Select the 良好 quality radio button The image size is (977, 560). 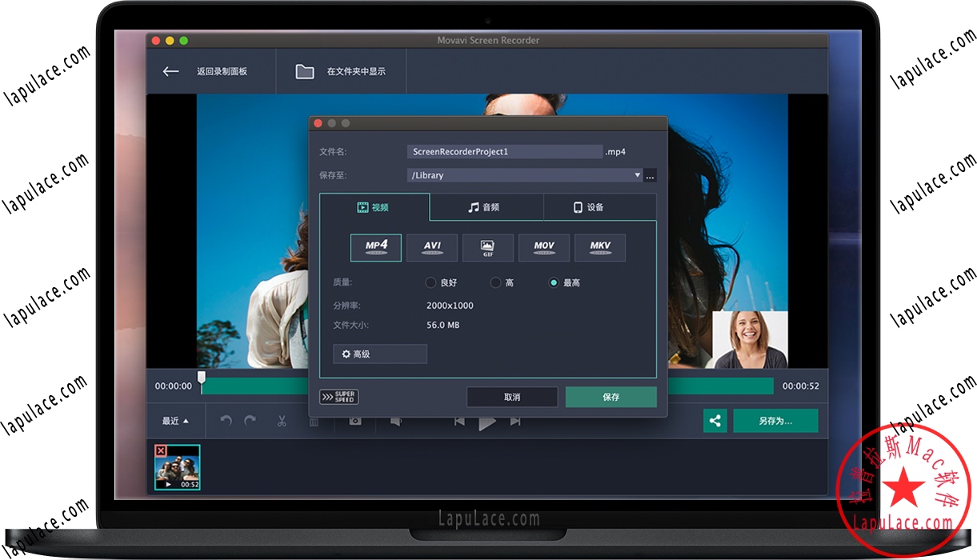pos(430,282)
